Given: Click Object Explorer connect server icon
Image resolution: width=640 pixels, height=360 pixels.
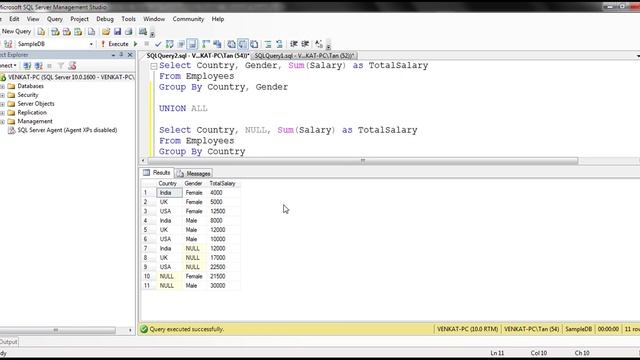Looking at the screenshot, I should (27, 66).
